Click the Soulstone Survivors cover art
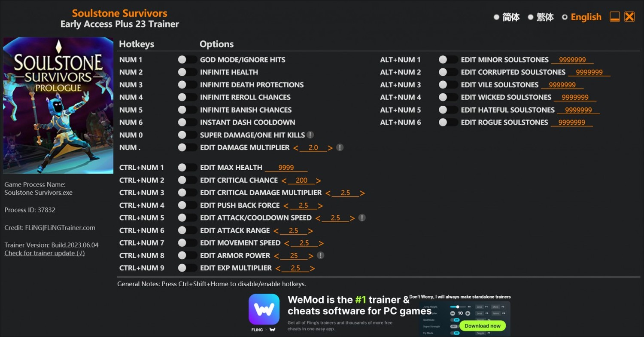This screenshot has height=337, width=644. pyautogui.click(x=58, y=105)
